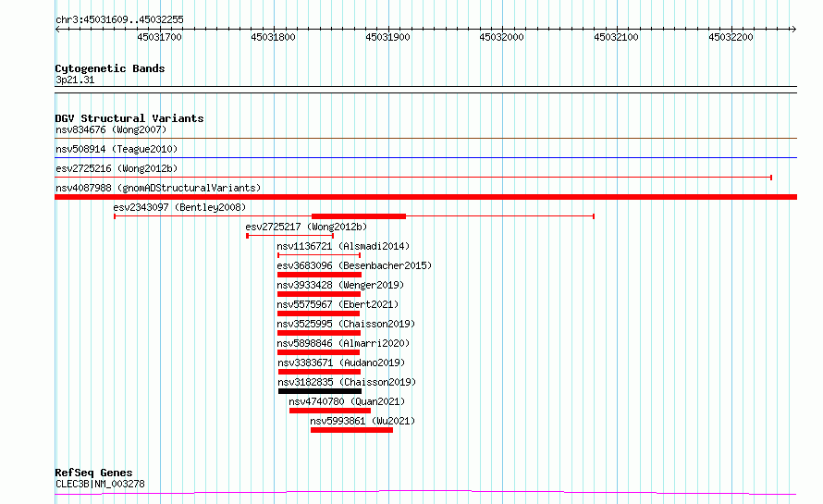Open the esv2343097 (Bentley2008) variant label
This screenshot has width=823, height=504.
pyautogui.click(x=179, y=207)
